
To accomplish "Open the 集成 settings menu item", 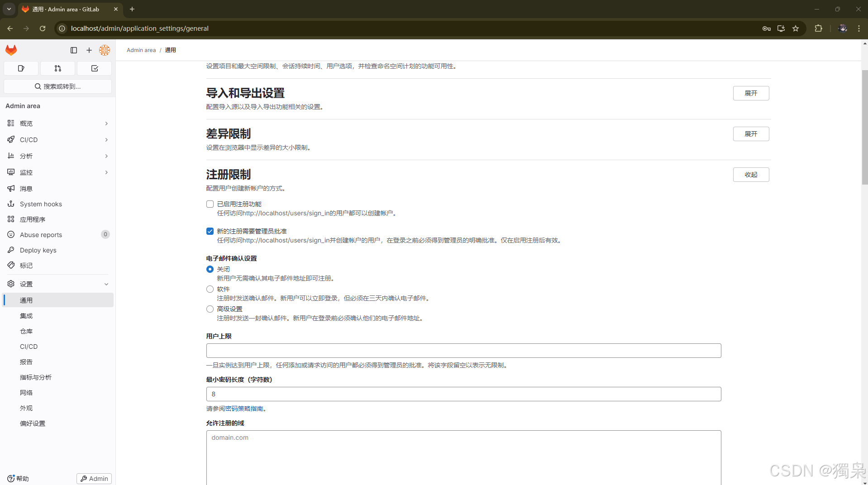I will tap(58, 316).
